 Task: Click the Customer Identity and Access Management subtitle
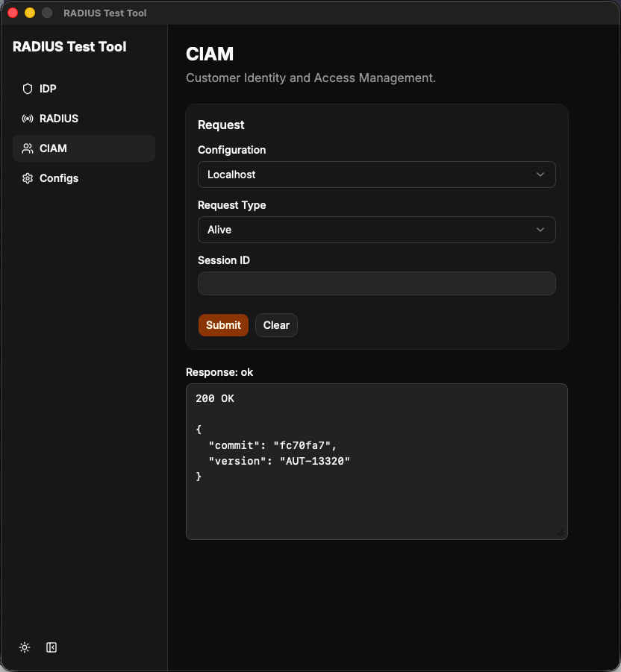click(310, 78)
